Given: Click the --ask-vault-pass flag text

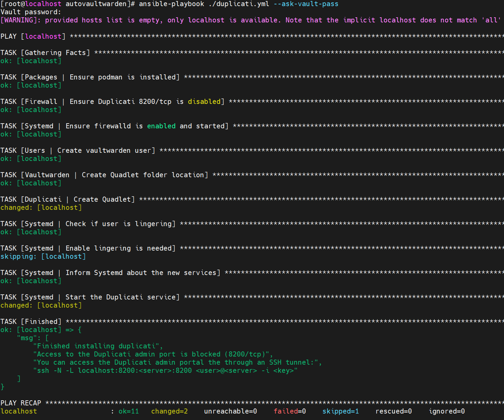Looking at the screenshot, I should point(306,4).
